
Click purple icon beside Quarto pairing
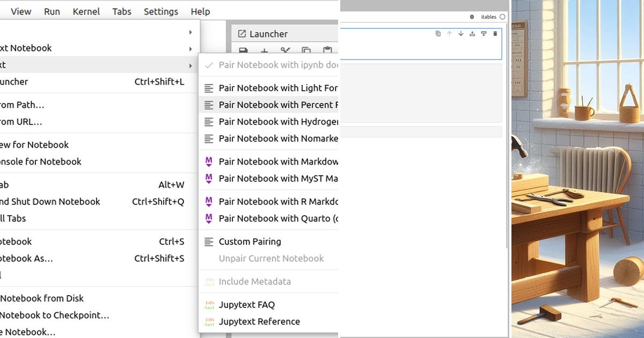(209, 218)
